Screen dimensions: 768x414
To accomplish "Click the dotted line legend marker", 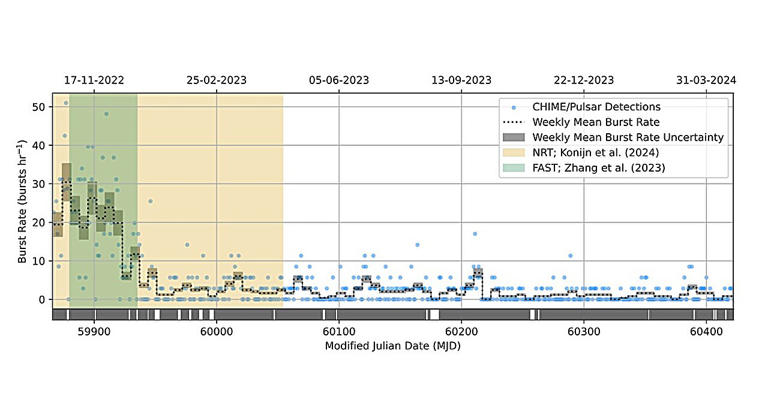I will coord(513,122).
